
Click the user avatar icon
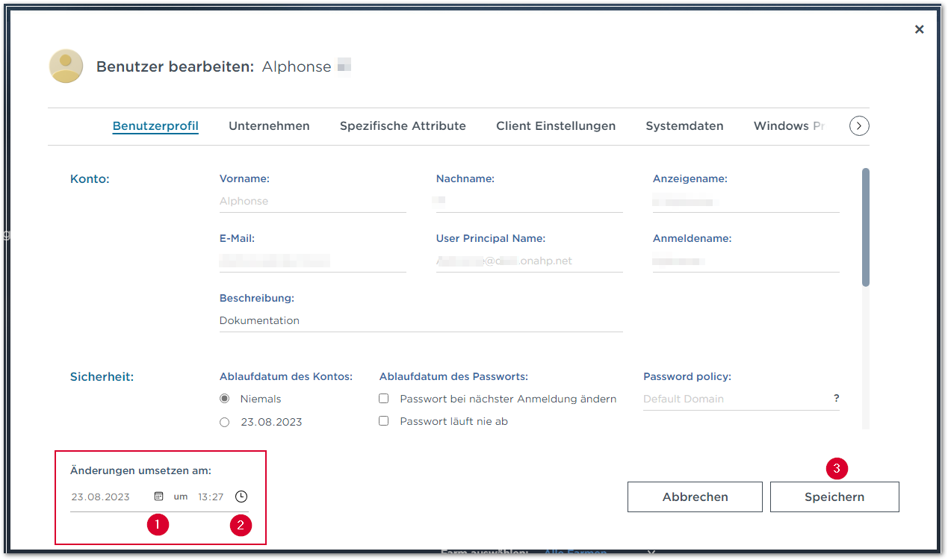(66, 66)
